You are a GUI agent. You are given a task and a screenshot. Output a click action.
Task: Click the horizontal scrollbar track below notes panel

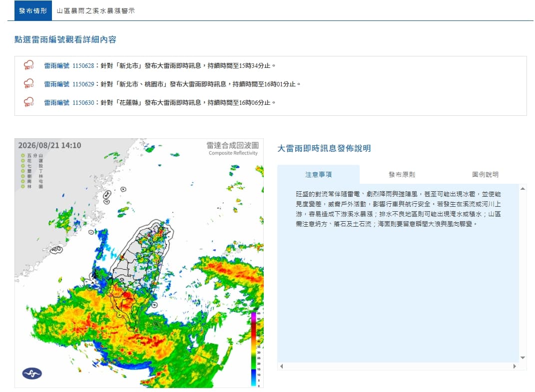(398, 366)
